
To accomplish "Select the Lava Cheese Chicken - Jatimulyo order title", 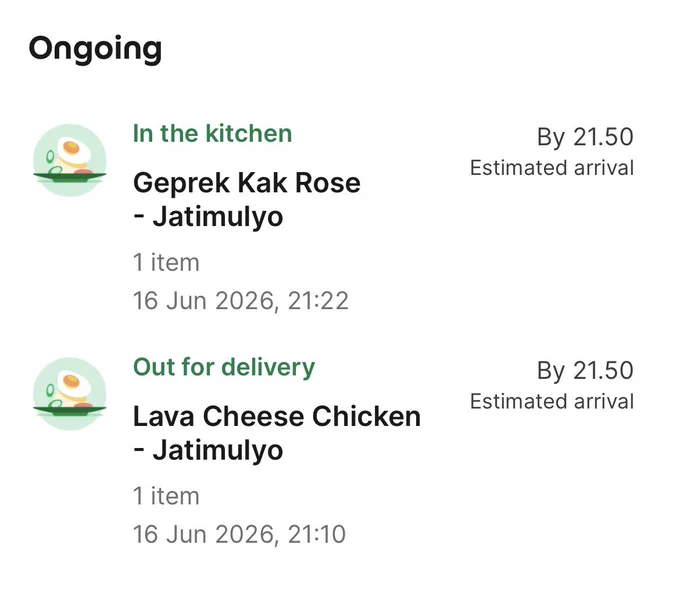I will point(277,433).
